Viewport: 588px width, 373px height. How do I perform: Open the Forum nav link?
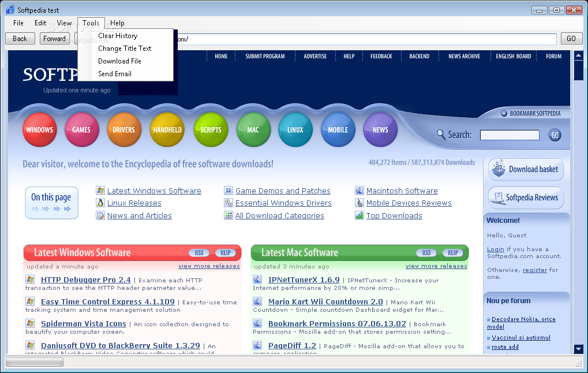point(553,56)
